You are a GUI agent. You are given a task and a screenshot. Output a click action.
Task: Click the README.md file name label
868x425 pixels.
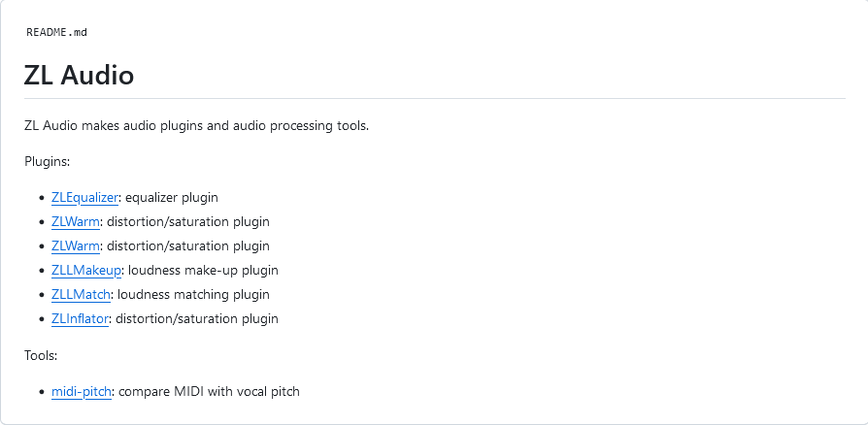point(56,32)
